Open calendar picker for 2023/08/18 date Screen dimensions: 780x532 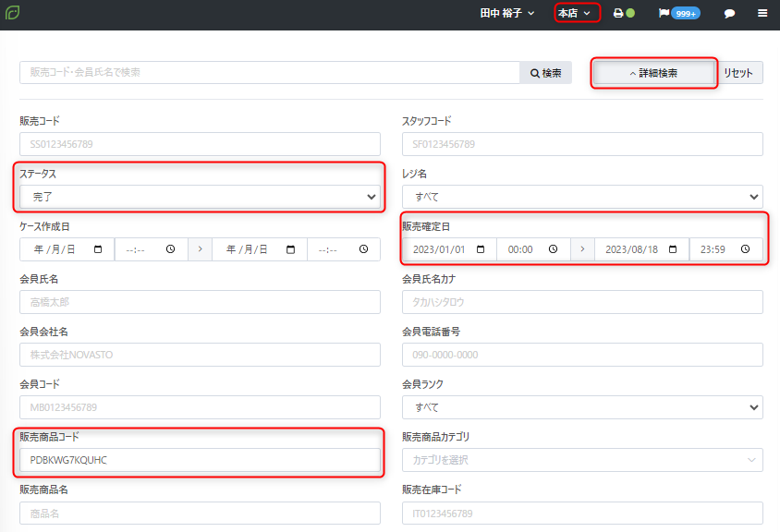click(x=673, y=249)
